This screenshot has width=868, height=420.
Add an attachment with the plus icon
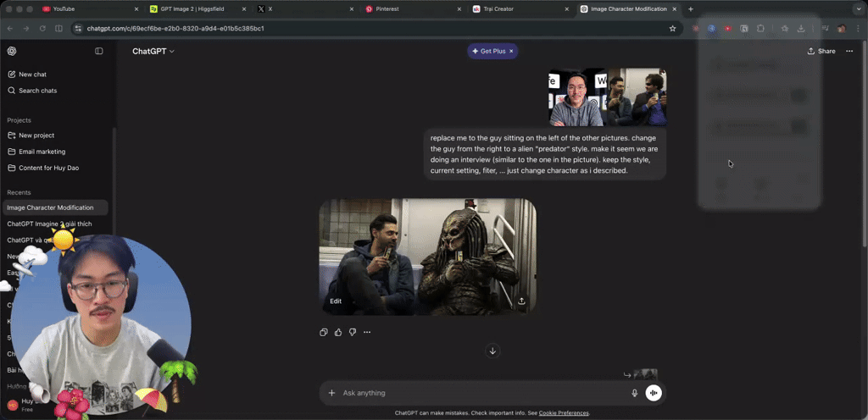(331, 393)
